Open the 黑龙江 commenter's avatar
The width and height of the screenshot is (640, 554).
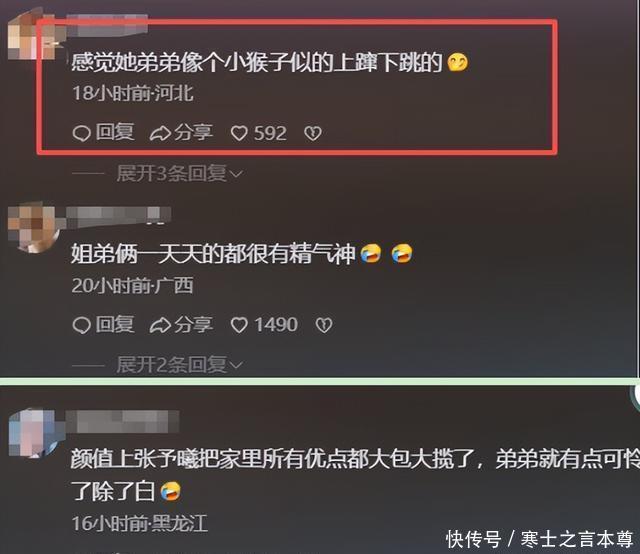[x=36, y=433]
